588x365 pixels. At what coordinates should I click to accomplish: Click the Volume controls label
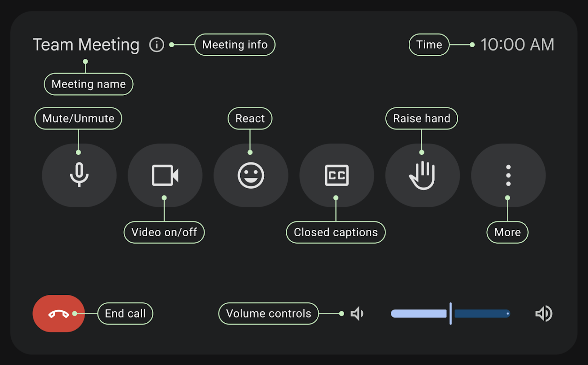coord(268,313)
